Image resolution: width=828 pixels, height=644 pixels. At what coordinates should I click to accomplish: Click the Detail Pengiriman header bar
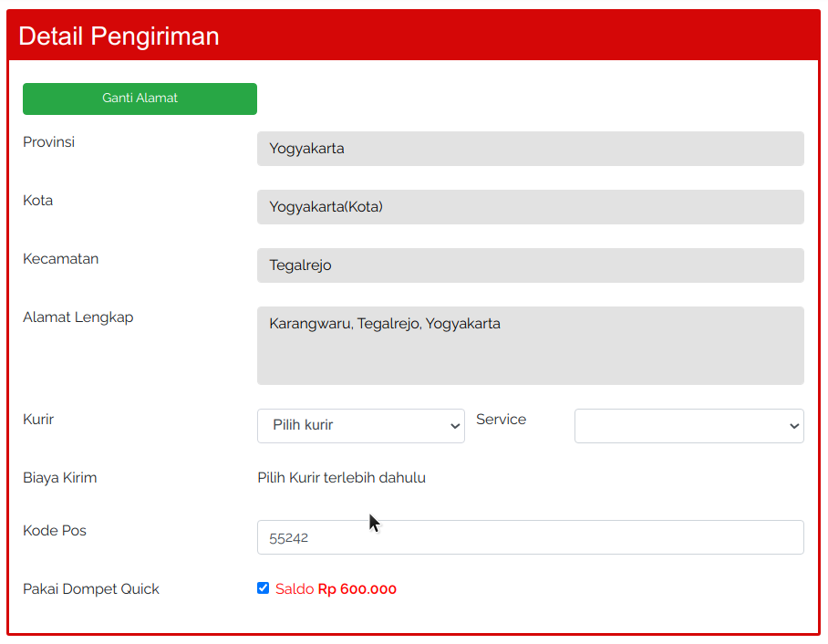tap(414, 35)
